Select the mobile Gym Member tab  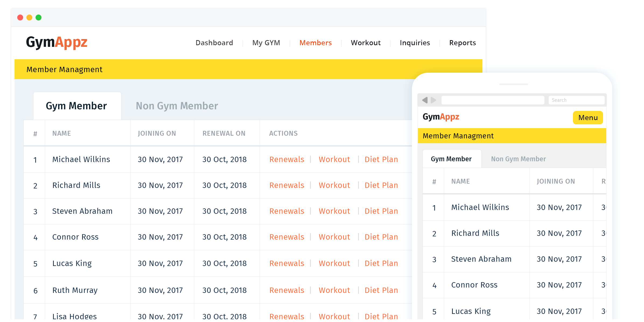(x=451, y=159)
